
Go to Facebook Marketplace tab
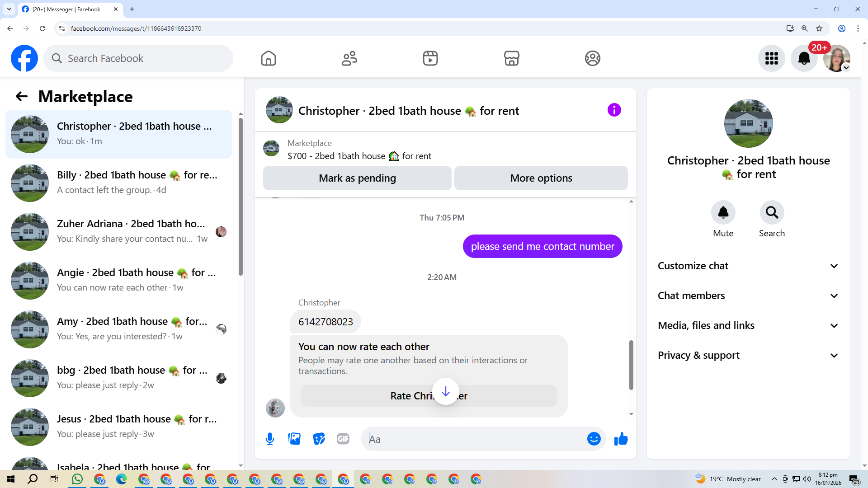[511, 58]
